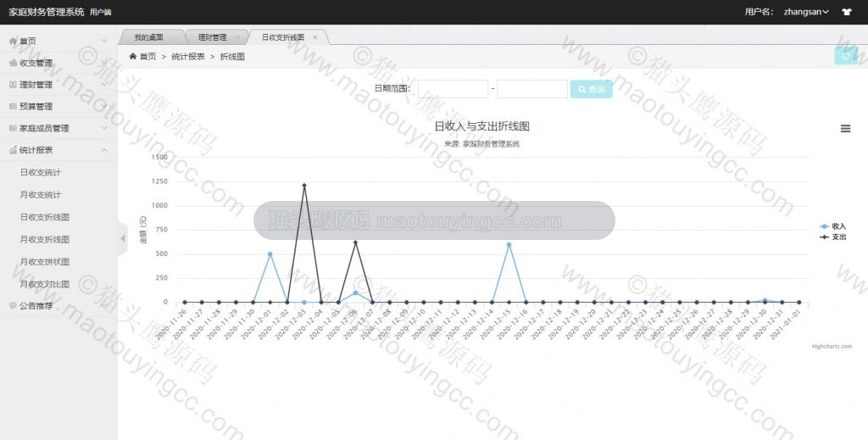Click the 公告推荐 menu item
Image resolution: width=868 pixels, height=440 pixels.
(x=36, y=305)
